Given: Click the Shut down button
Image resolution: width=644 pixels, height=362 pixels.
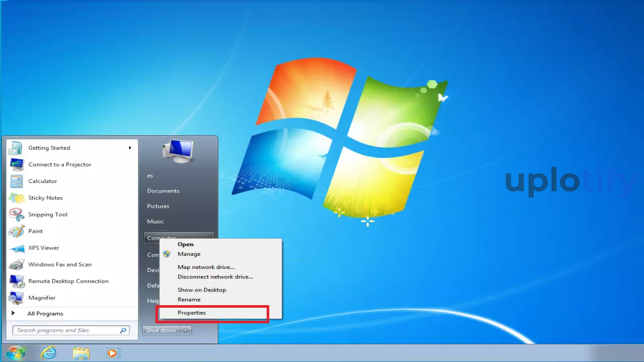Looking at the screenshot, I should [162, 330].
